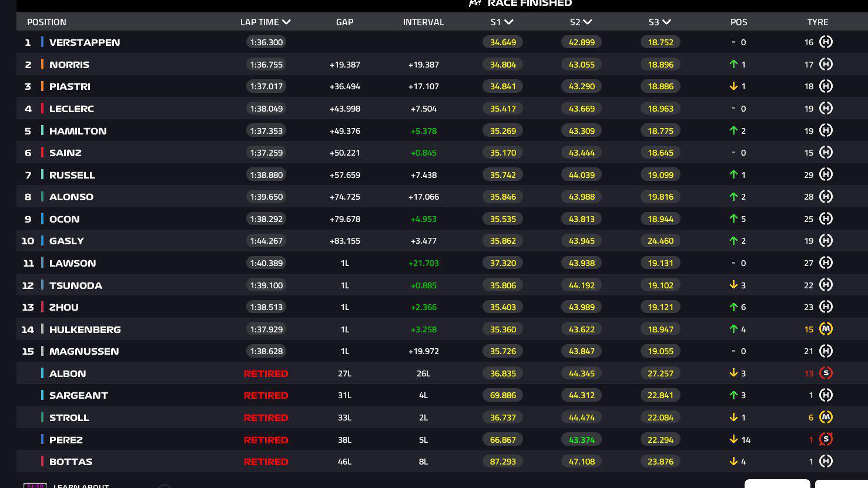Click the hard tyre icon in Piastri's row

click(826, 86)
